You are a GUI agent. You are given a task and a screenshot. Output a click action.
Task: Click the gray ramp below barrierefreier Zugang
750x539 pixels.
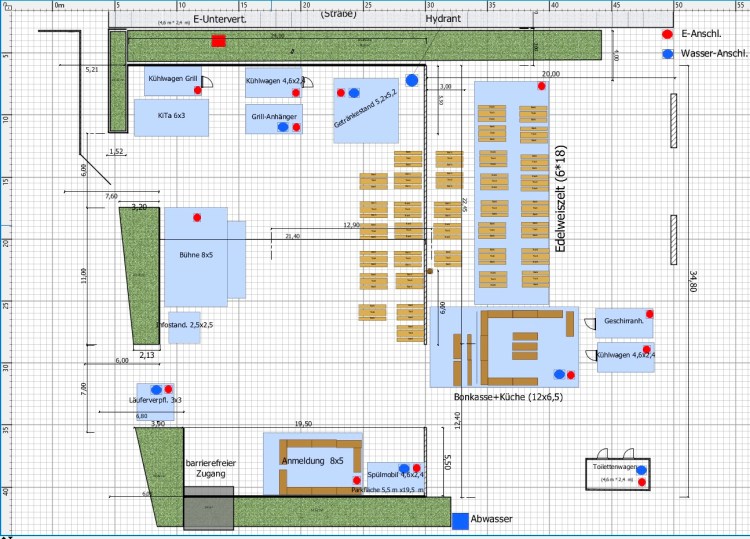pyautogui.click(x=208, y=508)
